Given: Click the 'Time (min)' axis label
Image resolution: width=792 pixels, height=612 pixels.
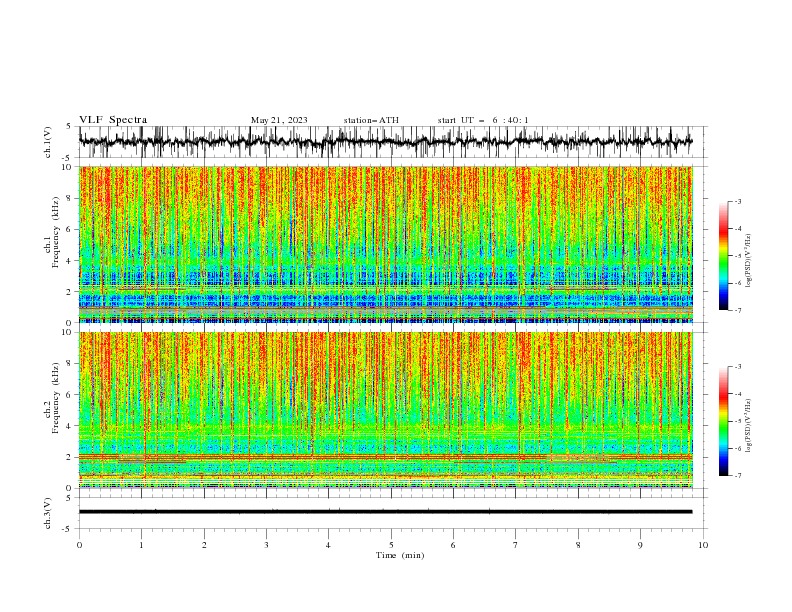Looking at the screenshot, I should click(400, 555).
